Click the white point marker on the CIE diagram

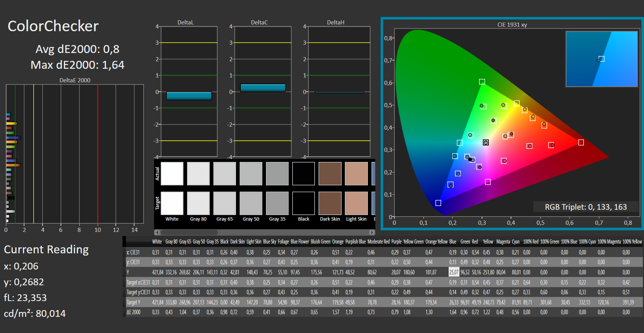[486, 142]
